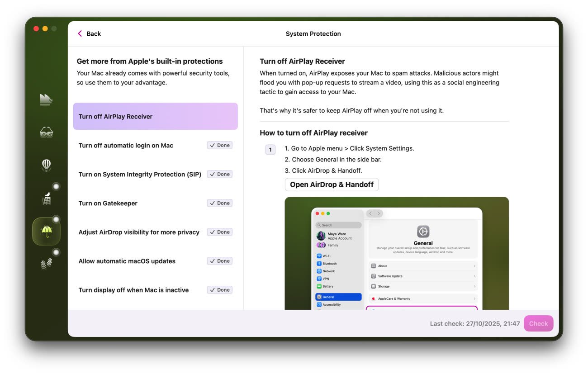Viewport: 588px width, 374px height.
Task: Close the window with the red button
Action: (x=36, y=29)
